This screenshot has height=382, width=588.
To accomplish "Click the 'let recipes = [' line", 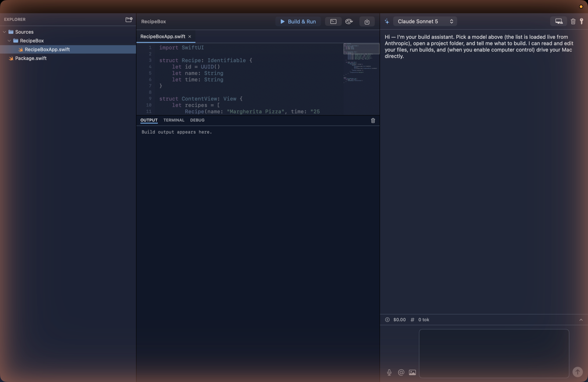I will click(196, 105).
